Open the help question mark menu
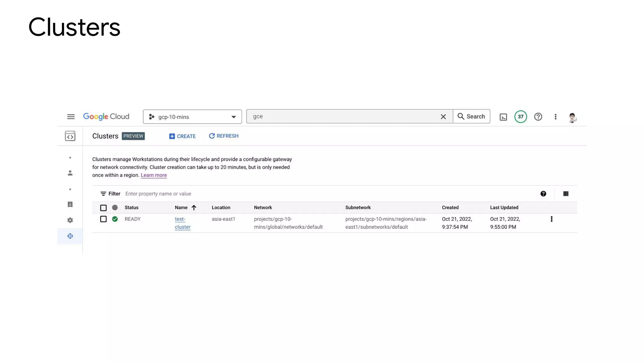This screenshot has height=362, width=644. [x=538, y=117]
